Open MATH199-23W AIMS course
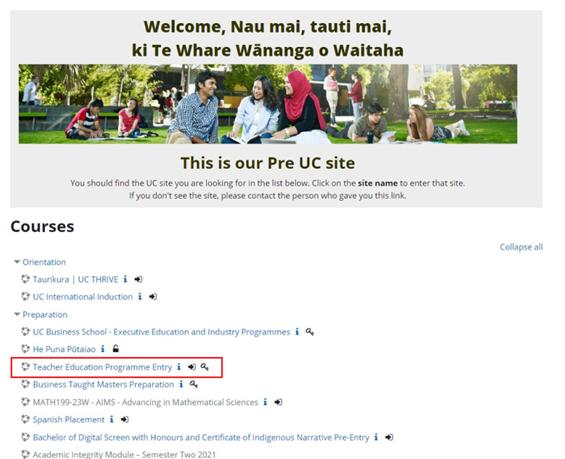 point(145,402)
